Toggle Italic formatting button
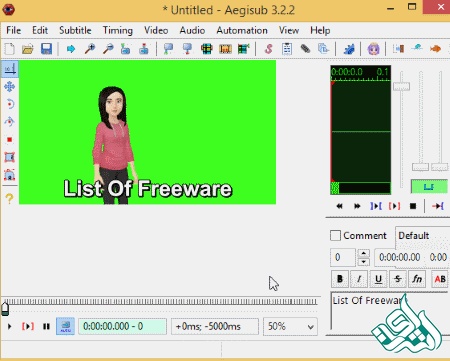 (359, 279)
